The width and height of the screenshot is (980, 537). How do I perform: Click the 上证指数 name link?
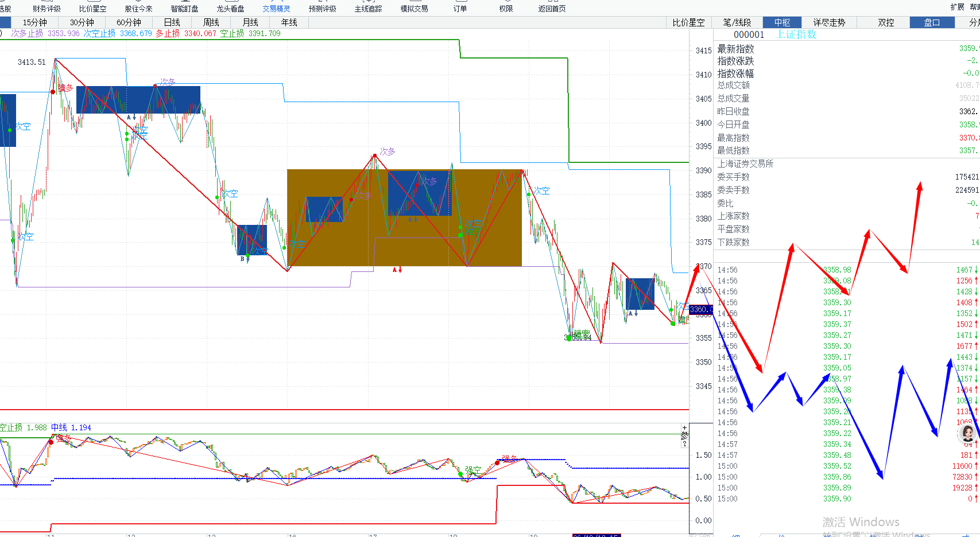click(x=796, y=34)
